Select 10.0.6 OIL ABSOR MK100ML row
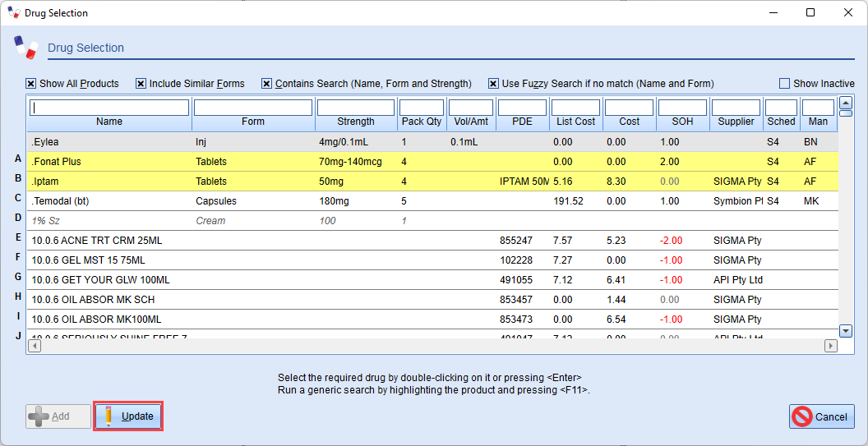868x446 pixels. pos(432,320)
